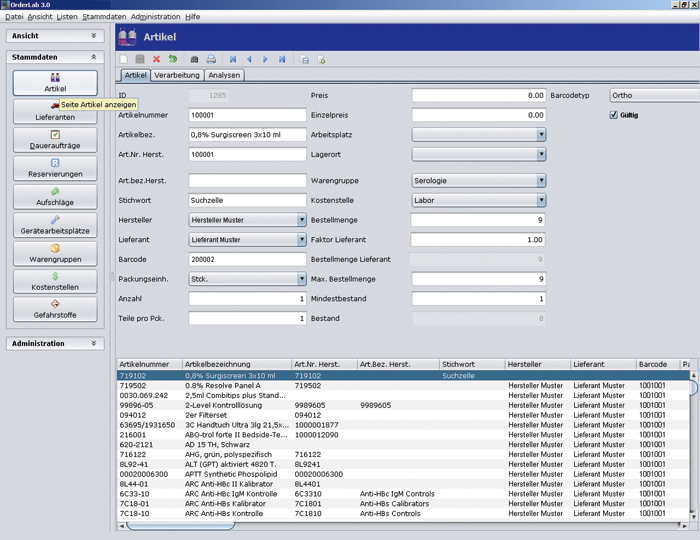Click the printer icon in toolbar
Screen dimensions: 700x540
coord(211,60)
